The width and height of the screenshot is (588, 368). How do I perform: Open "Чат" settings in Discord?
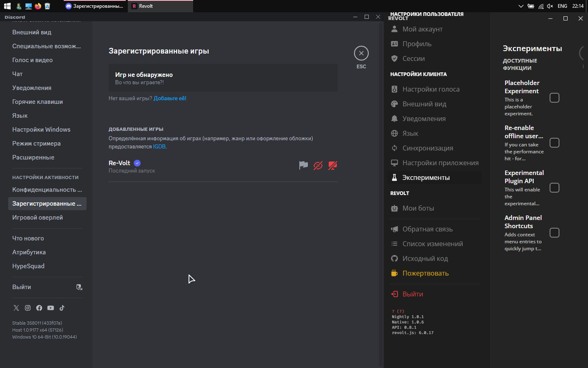pos(47,74)
